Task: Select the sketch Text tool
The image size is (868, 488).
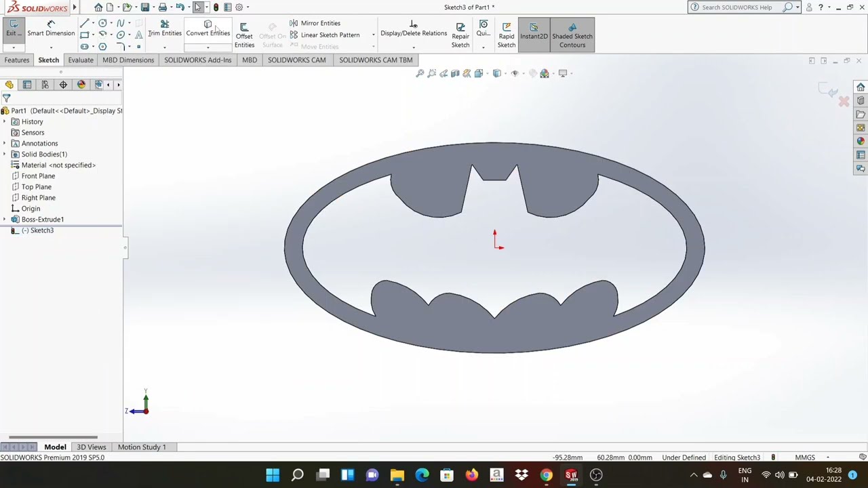Action: click(138, 35)
